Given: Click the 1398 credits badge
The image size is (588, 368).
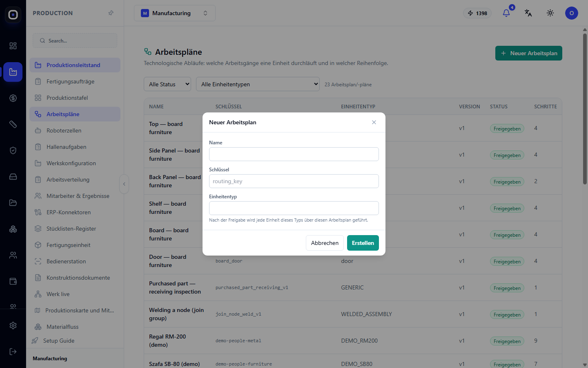Looking at the screenshot, I should [477, 13].
